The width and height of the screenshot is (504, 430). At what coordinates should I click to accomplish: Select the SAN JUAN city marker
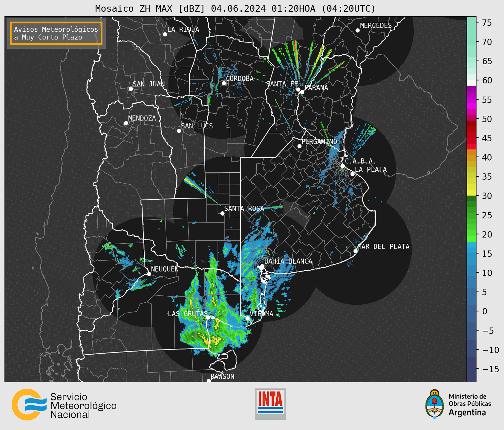coord(131,89)
